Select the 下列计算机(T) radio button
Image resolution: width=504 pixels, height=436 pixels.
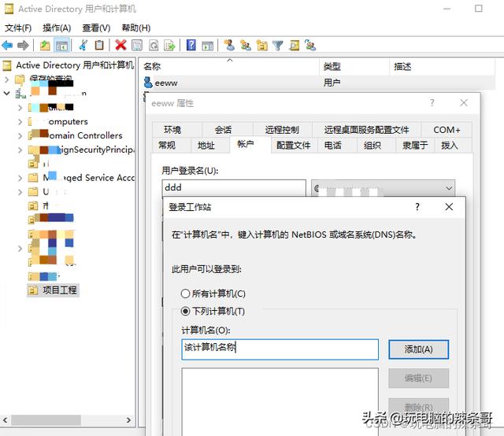(185, 311)
